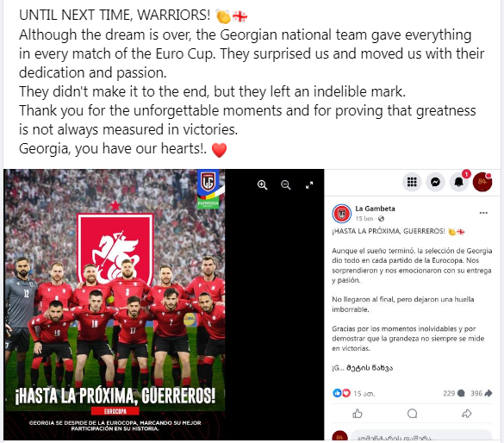The width and height of the screenshot is (504, 443).
Task: View the 396 shares count
Action: coord(482,393)
